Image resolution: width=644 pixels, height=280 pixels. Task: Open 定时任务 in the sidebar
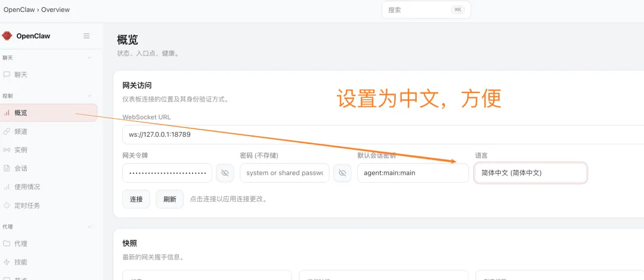(x=49, y=205)
